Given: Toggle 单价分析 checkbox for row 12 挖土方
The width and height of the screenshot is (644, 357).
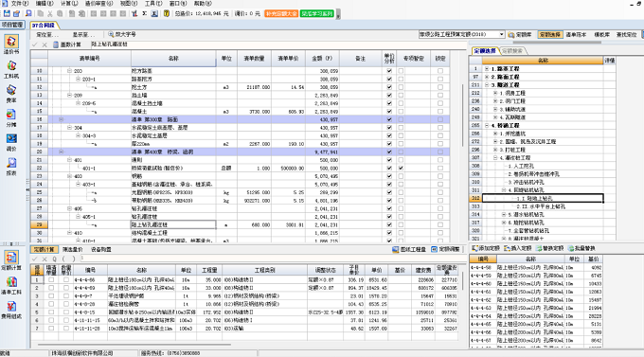Looking at the screenshot, I should [389, 87].
